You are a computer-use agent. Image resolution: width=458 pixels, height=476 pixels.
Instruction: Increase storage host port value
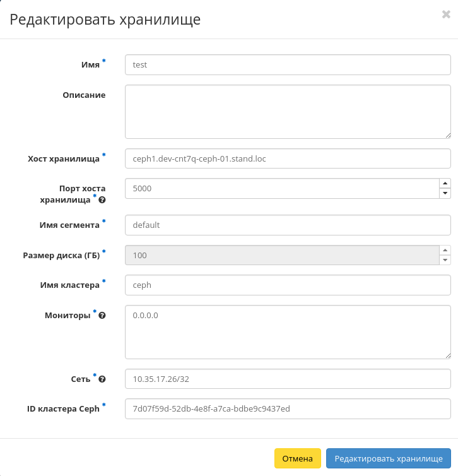point(445,184)
